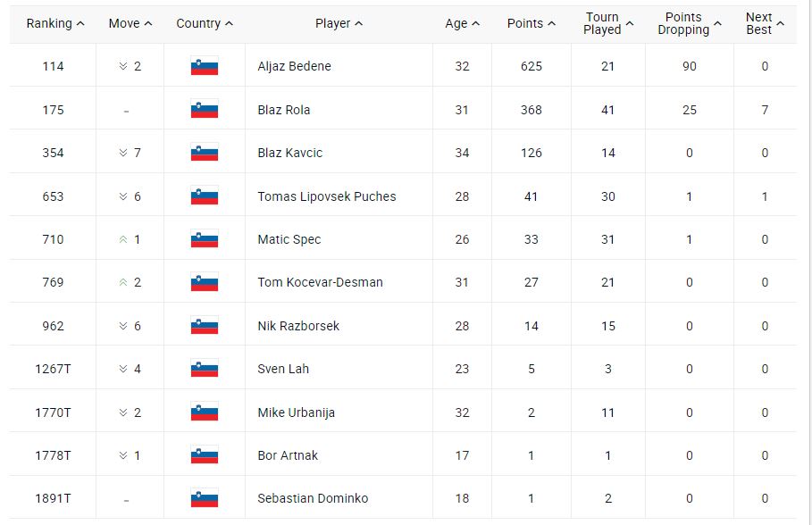Click ranking 1267T cell for Sven Lah

point(53,369)
